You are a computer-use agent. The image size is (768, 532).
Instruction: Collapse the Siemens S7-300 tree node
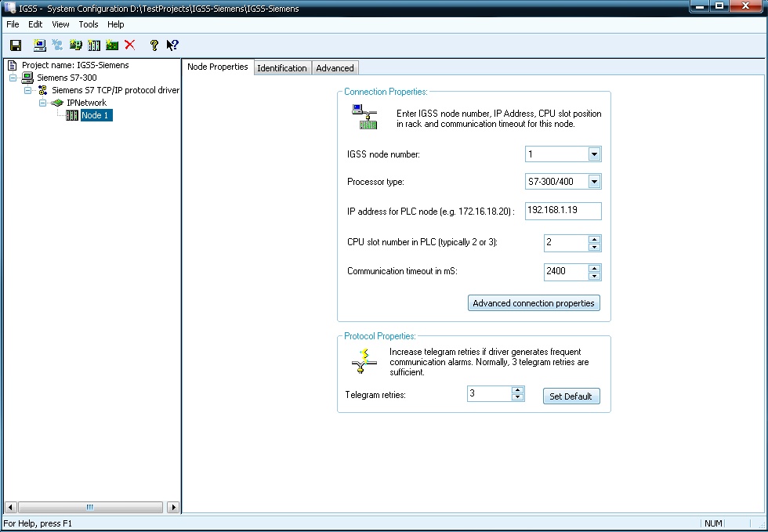(13, 78)
